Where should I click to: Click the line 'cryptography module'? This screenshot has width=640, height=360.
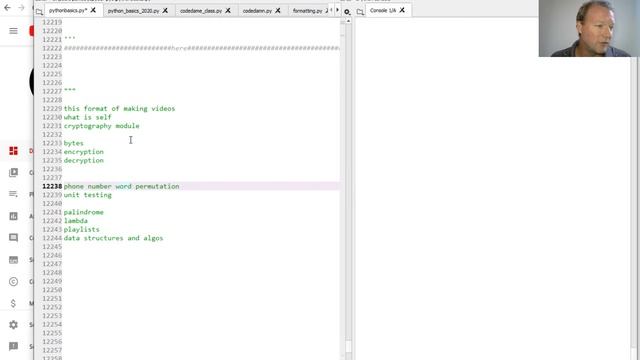(101, 126)
